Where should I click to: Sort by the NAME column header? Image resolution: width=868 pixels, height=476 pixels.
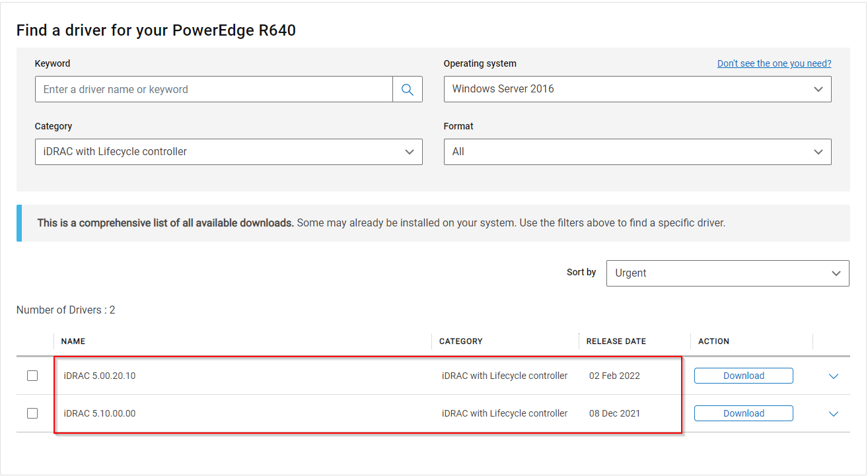(x=73, y=341)
